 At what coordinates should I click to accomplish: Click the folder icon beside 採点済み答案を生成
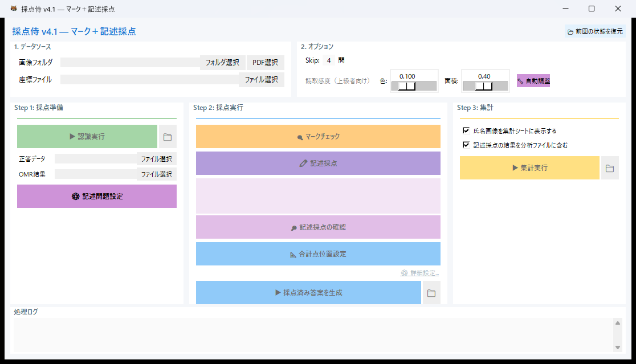(x=432, y=292)
